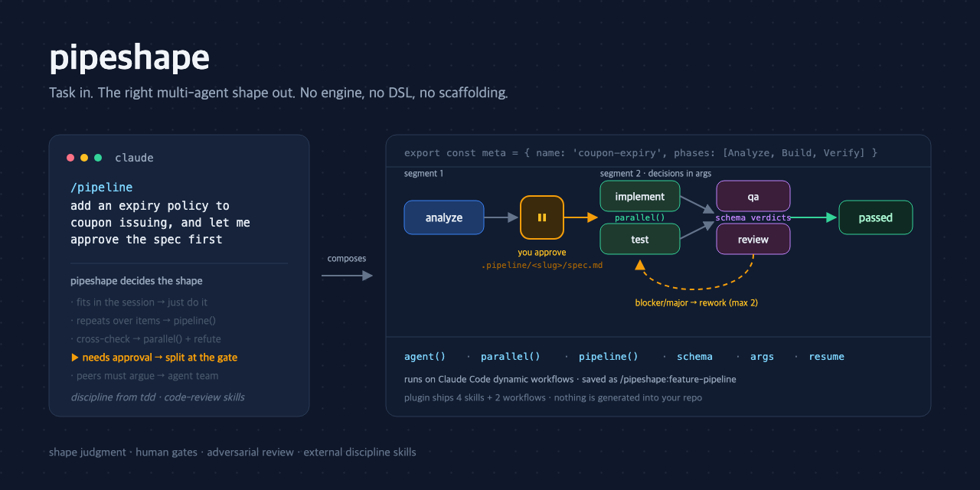The image size is (980, 490).
Task: Click the pipeshape title heading
Action: [129, 58]
